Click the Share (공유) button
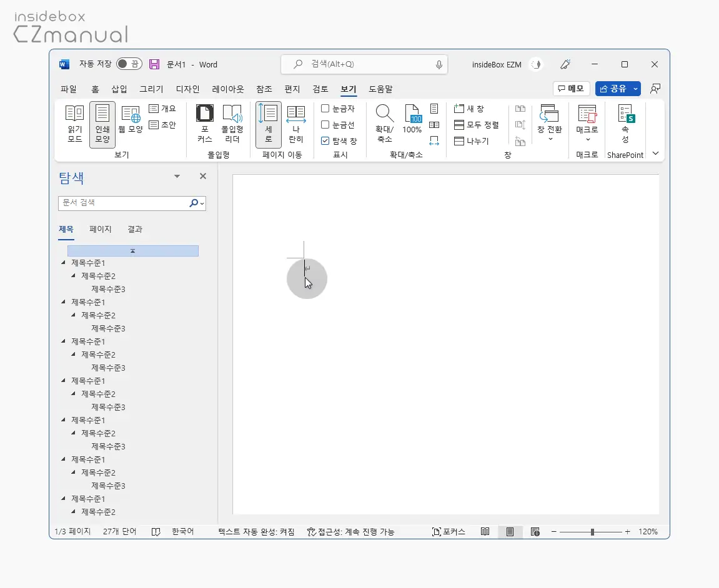 (613, 89)
